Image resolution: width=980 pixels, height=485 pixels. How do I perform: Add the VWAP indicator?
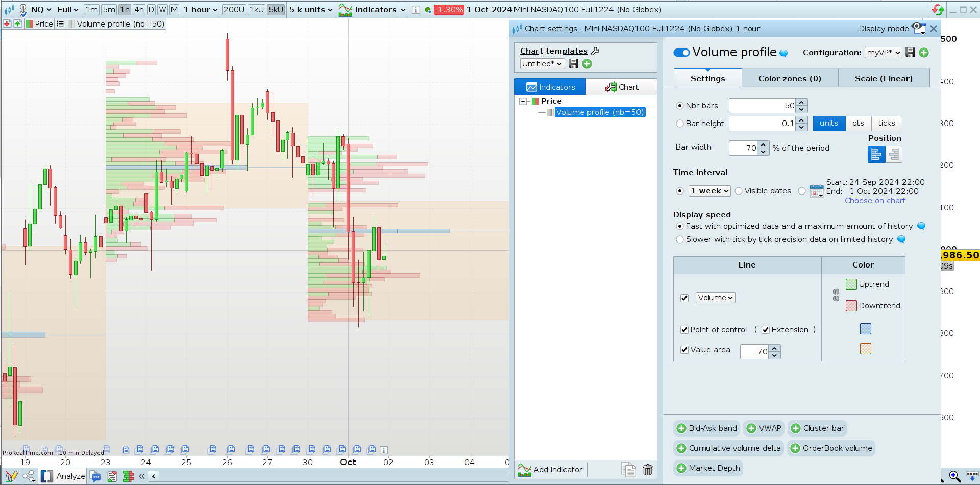tap(764, 428)
